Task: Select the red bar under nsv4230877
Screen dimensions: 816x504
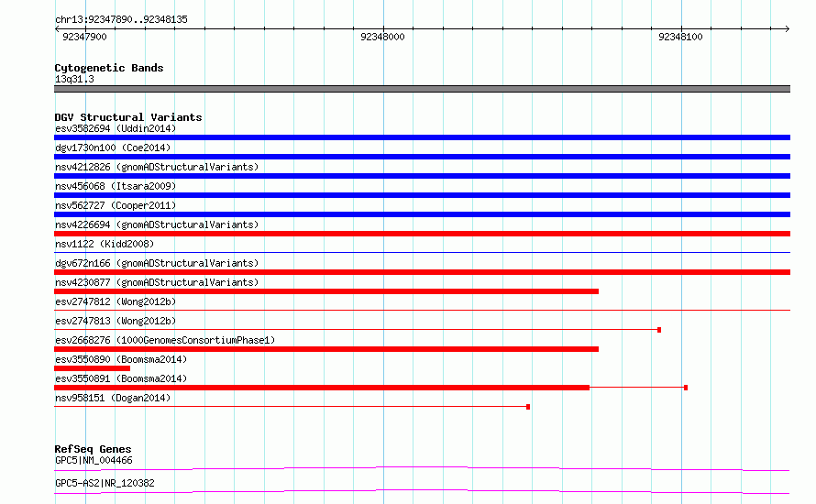Action: pyautogui.click(x=326, y=291)
